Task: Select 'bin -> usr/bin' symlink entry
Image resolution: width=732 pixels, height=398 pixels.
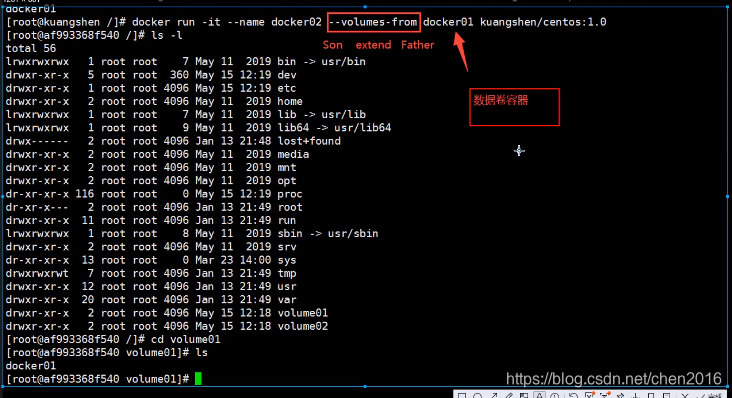Action: (321, 62)
